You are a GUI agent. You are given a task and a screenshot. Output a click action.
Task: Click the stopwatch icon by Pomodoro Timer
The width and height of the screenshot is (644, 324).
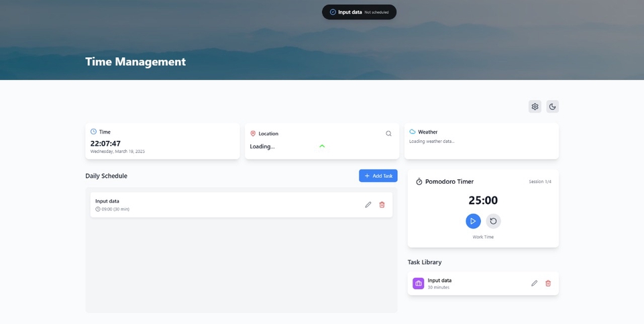tap(419, 182)
